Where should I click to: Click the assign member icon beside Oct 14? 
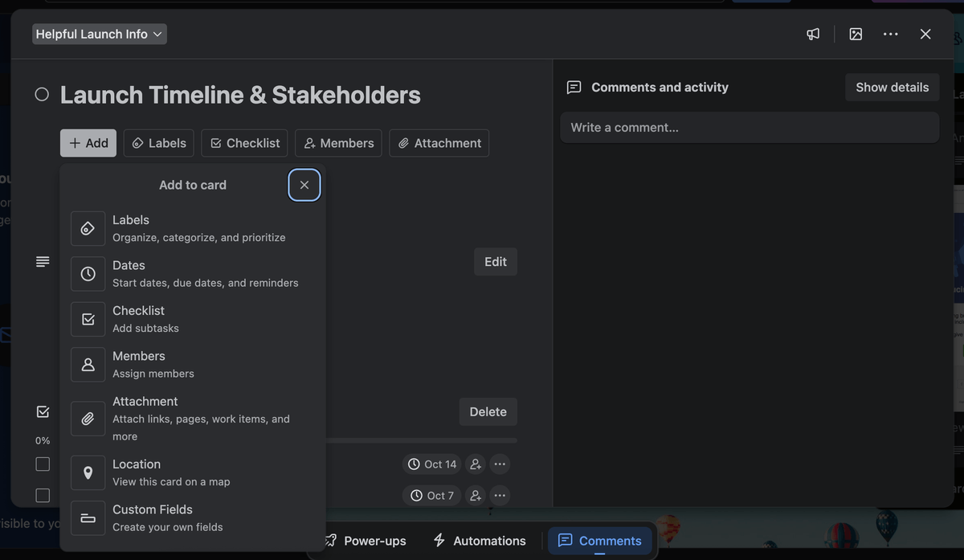475,464
